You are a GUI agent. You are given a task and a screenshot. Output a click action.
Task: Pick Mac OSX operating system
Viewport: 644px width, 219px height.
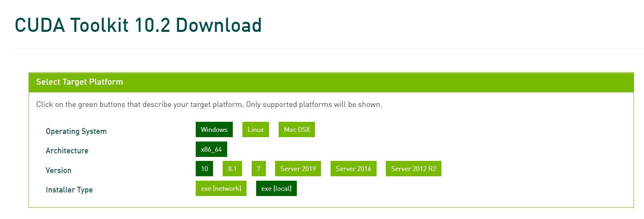pyautogui.click(x=297, y=129)
